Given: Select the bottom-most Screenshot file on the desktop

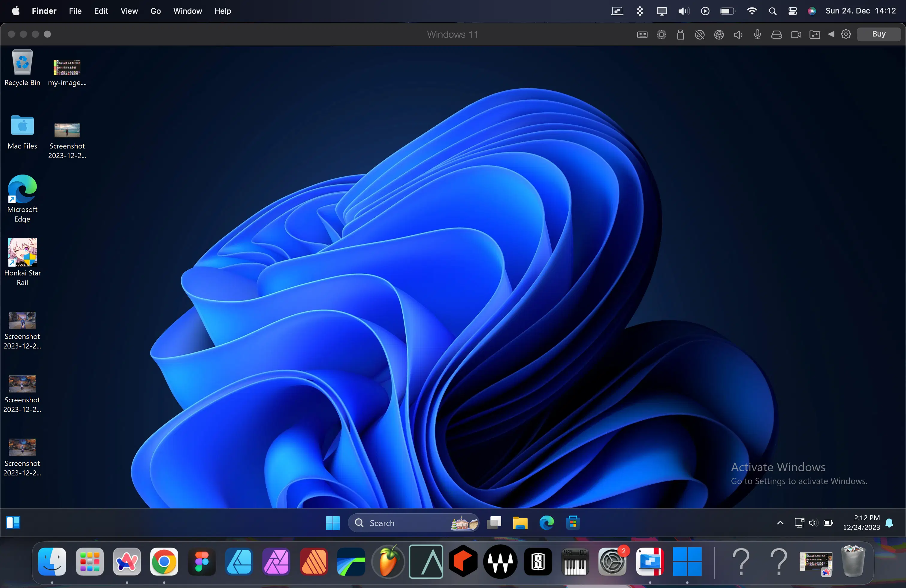Looking at the screenshot, I should (x=22, y=457).
